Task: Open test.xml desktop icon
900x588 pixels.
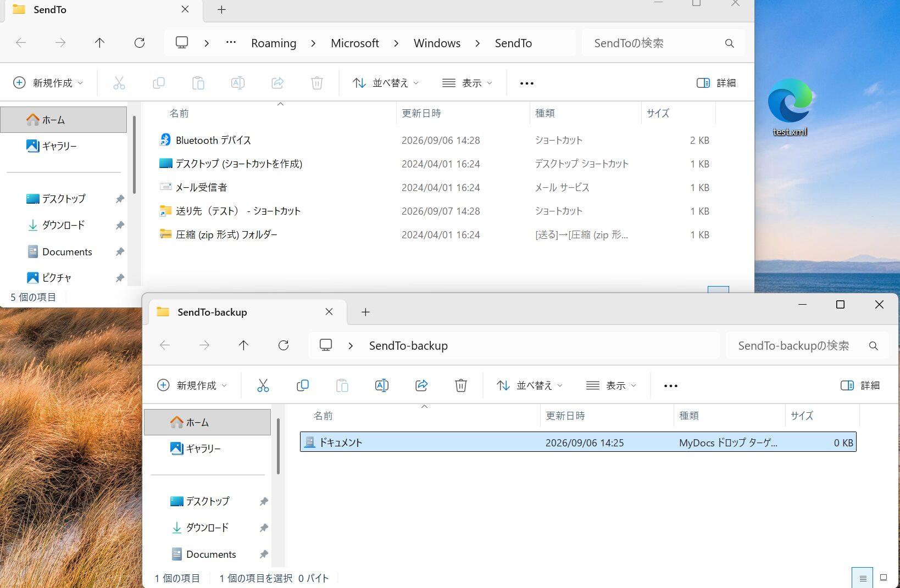Action: [790, 107]
